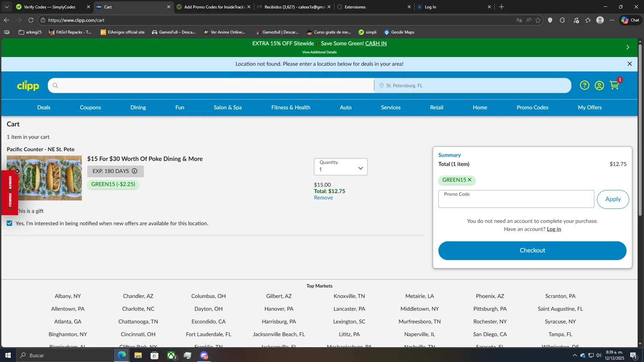
Task: Open Xbox app in the taskbar
Action: pyautogui.click(x=171, y=355)
